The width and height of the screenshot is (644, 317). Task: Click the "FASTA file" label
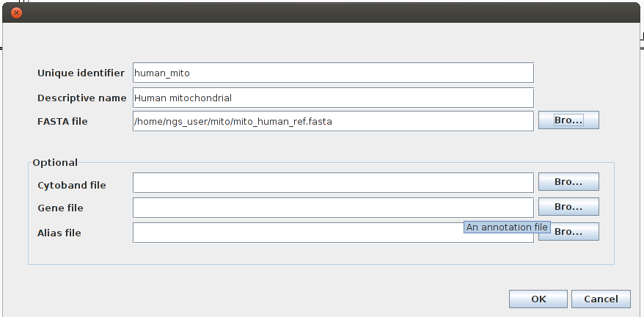(x=62, y=122)
